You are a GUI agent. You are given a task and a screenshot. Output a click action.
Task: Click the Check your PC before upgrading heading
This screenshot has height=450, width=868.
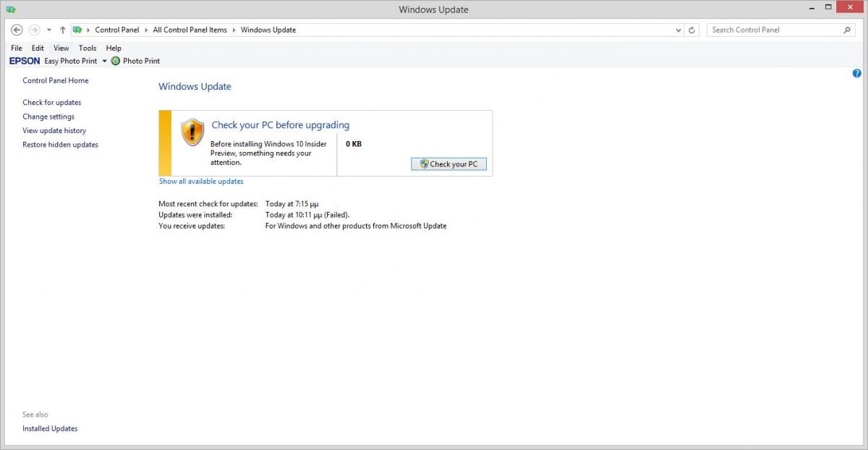(281, 125)
